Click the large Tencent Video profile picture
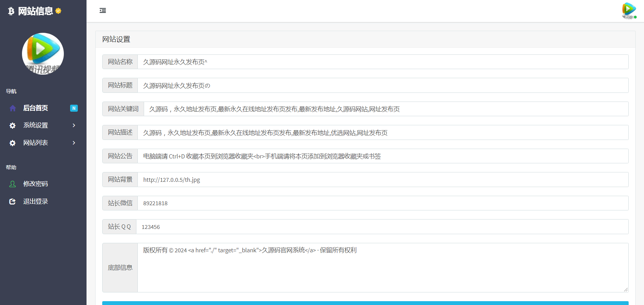 point(43,54)
